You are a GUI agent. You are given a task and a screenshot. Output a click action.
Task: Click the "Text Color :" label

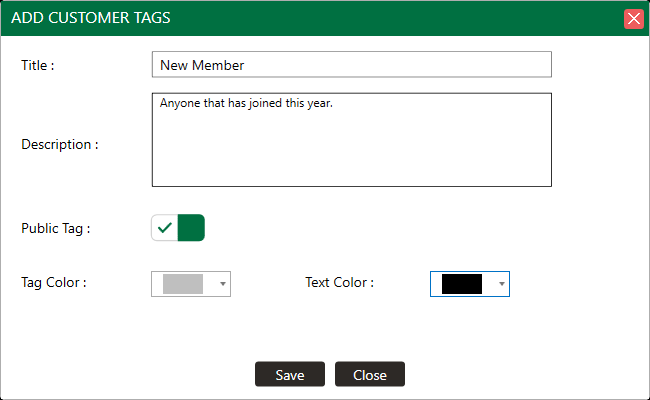click(340, 282)
